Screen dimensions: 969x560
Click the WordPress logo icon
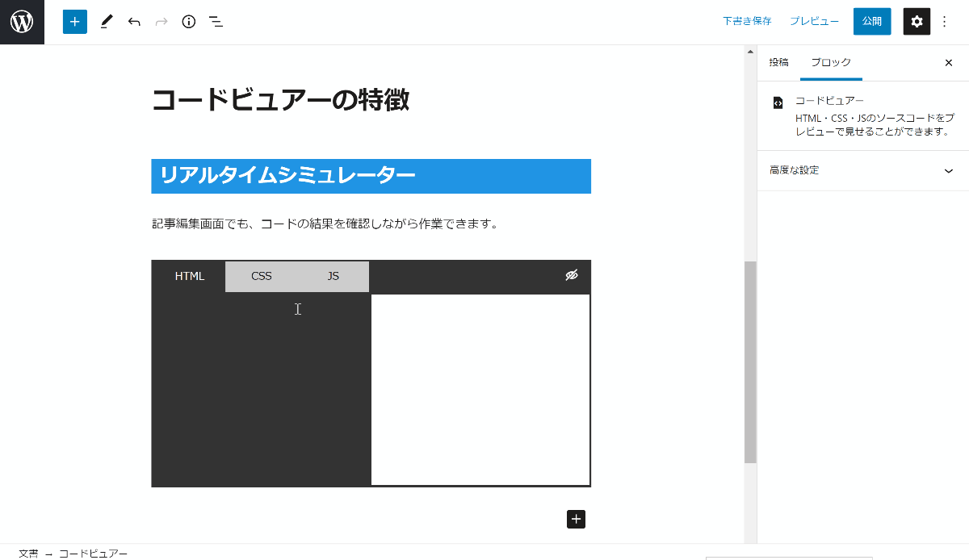click(x=22, y=22)
